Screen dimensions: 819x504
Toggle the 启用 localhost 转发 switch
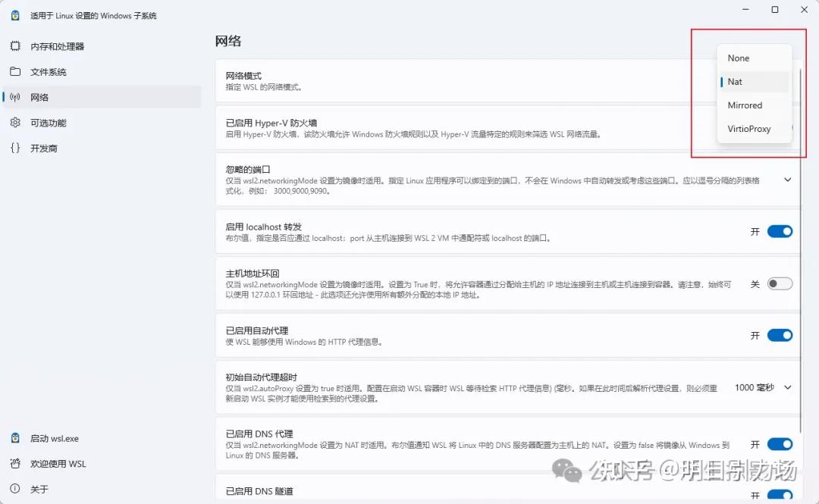click(x=780, y=231)
